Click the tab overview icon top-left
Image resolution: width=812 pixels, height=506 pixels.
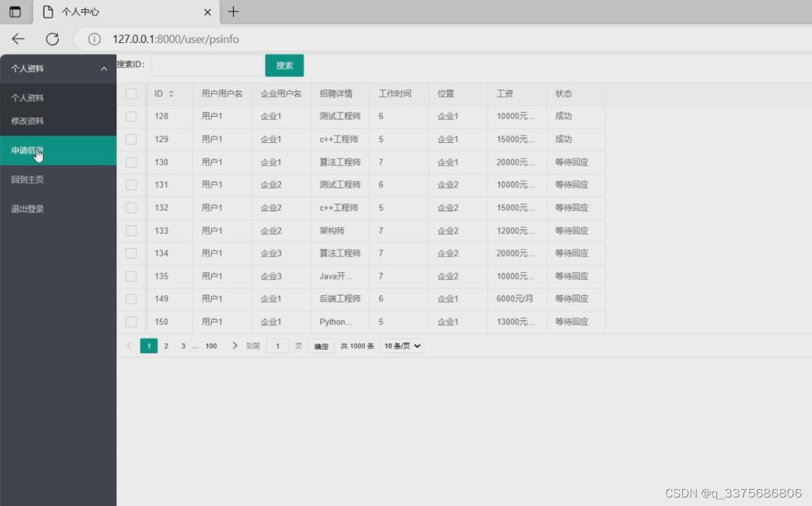(16, 11)
